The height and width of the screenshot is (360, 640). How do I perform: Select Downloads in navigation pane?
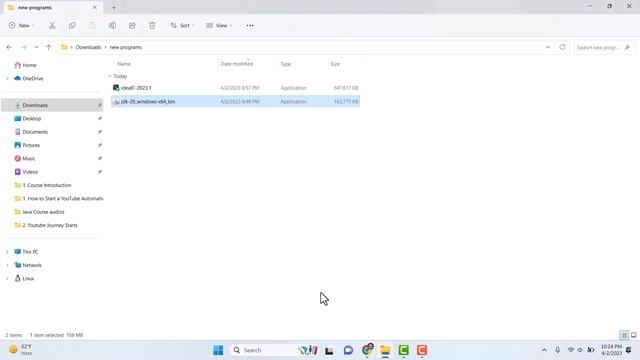52,105
